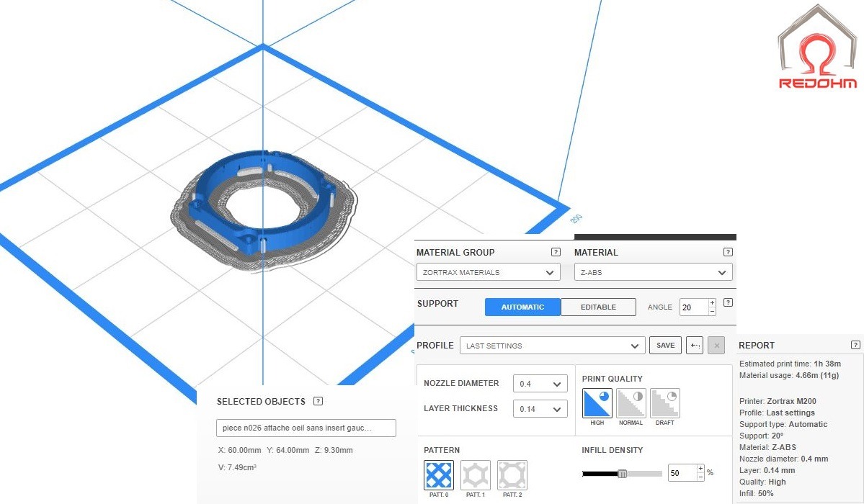This screenshot has width=864, height=504.
Task: Click the 'Estimated print time: 1h 38m' text
Action: point(790,364)
